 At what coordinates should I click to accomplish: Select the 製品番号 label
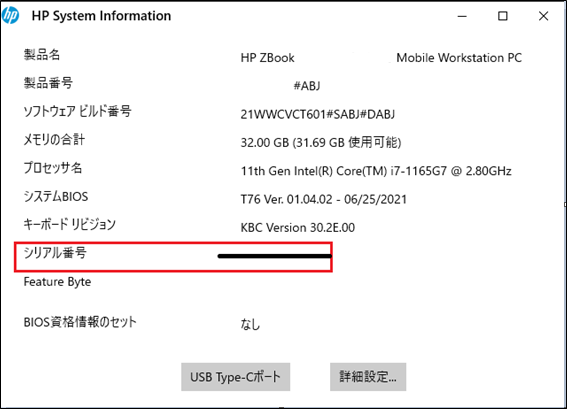pos(48,83)
